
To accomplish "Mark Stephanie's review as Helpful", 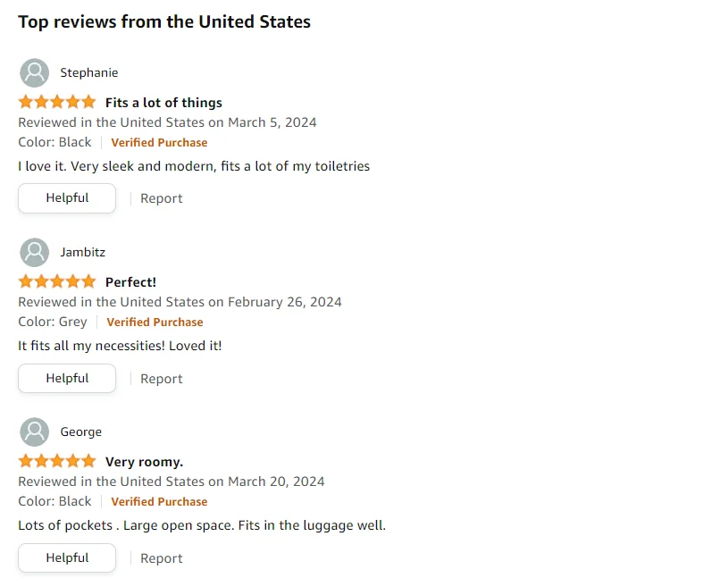I will 67,198.
